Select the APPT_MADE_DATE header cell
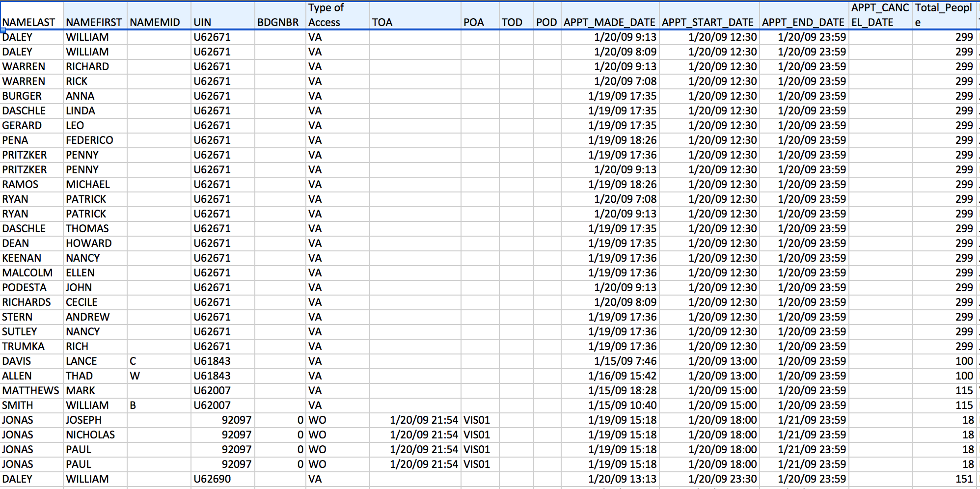This screenshot has height=489, width=980. pos(610,15)
